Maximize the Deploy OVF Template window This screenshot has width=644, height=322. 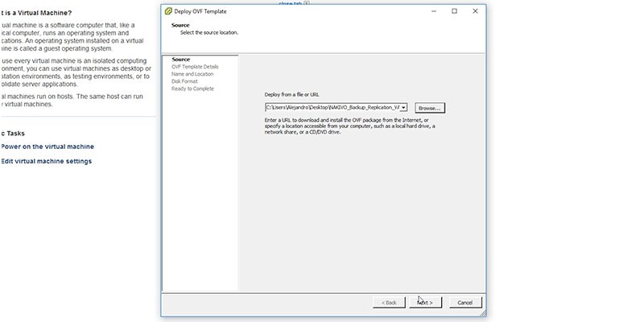pos(454,11)
